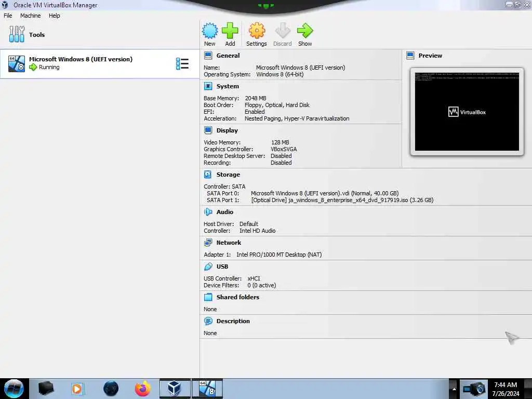Click the Boot Order value Floppy, Optical, Hard Disk
The height and width of the screenshot is (399, 532).
(x=277, y=105)
